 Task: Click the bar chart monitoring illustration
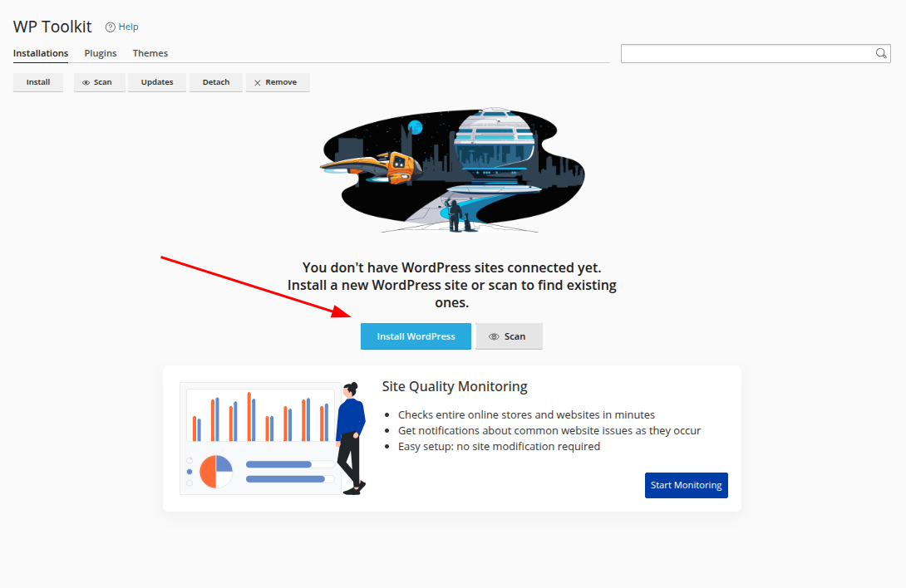click(x=273, y=438)
